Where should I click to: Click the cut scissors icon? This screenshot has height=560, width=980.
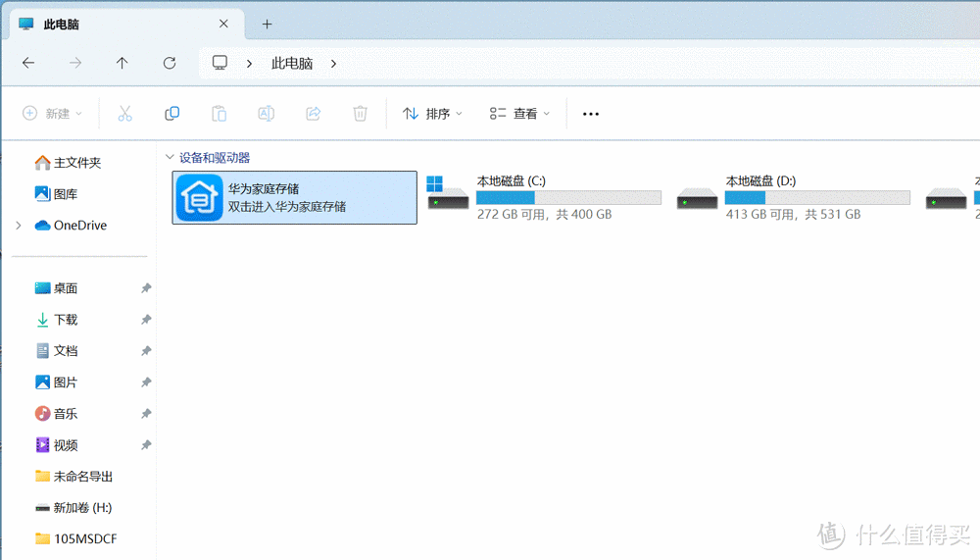125,113
